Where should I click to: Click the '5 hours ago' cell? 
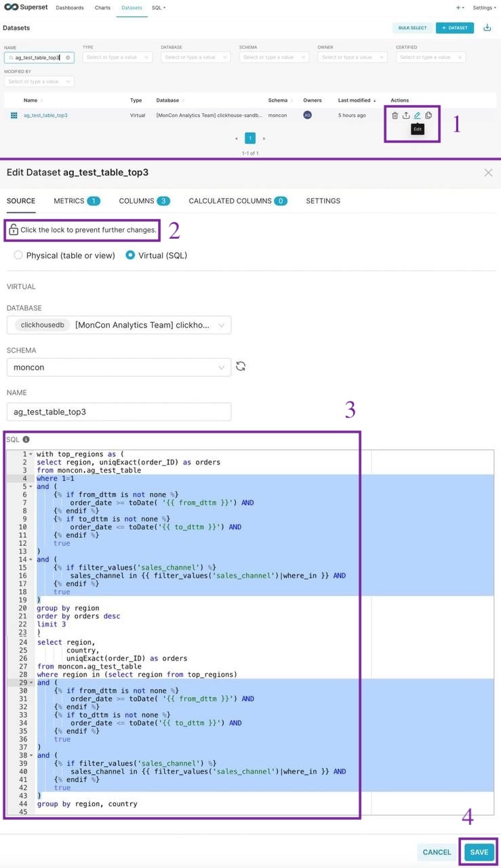pos(352,115)
